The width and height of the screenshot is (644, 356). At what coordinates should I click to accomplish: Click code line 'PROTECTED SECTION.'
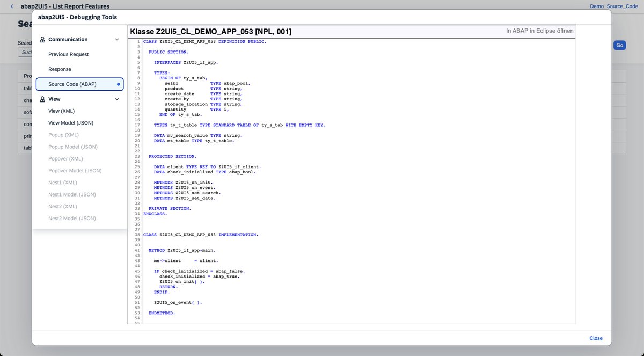click(173, 156)
